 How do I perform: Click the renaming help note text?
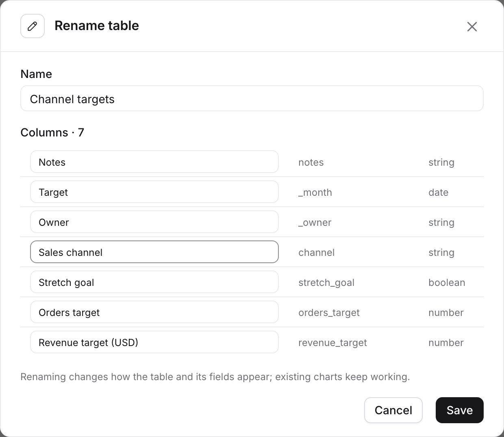coord(215,377)
